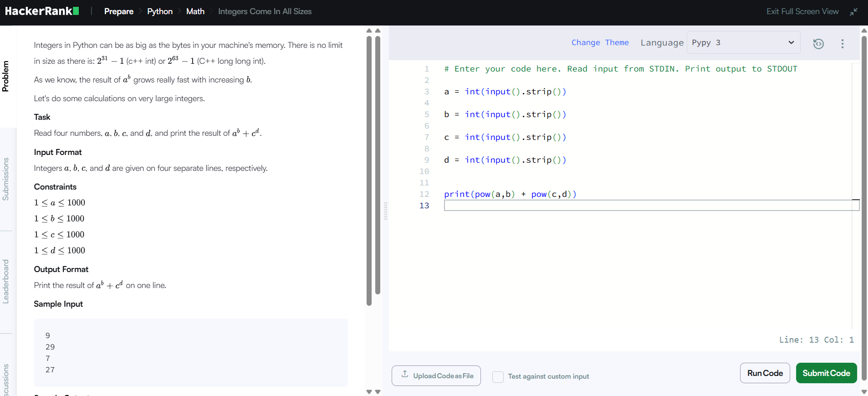Screen dimensions: 868x396
Task: Click code line c = int(input().strip())
Action: pos(505,137)
